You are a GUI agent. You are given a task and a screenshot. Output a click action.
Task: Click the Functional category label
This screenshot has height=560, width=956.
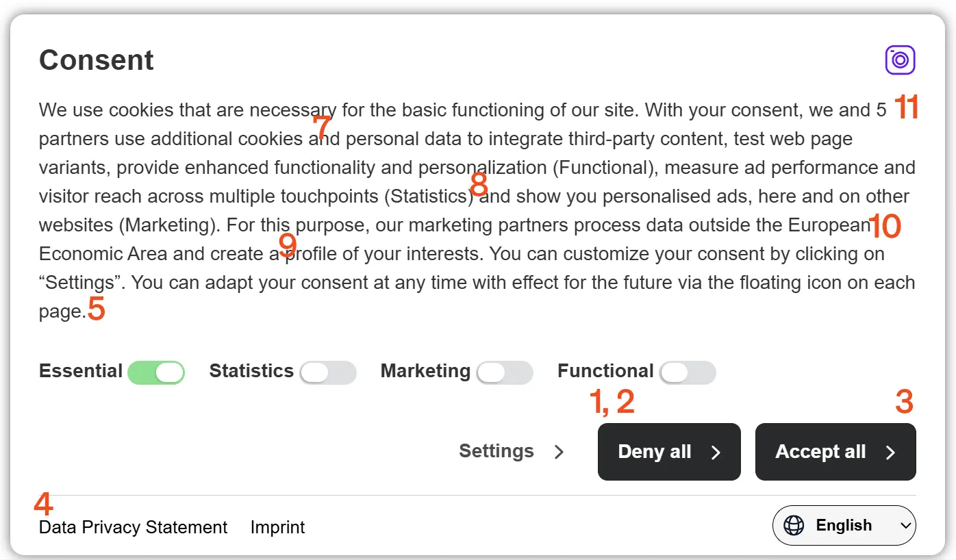[x=605, y=371]
